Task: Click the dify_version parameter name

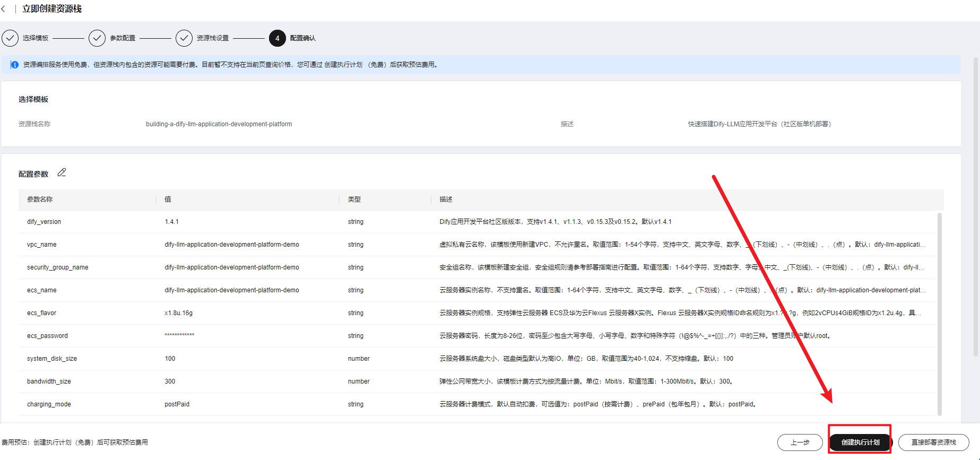Action: (x=44, y=222)
